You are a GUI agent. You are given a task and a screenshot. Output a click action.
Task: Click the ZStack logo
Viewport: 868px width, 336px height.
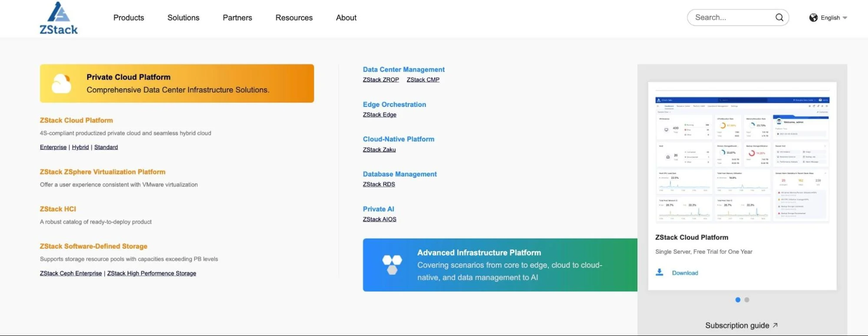click(59, 18)
